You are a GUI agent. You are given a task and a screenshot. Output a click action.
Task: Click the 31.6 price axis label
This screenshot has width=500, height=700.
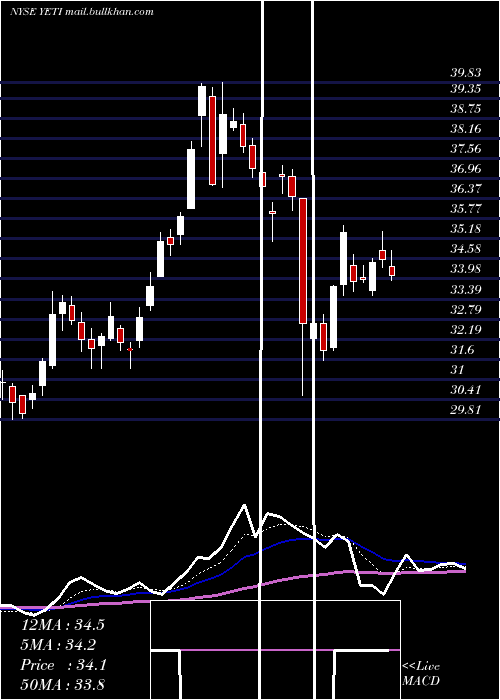pos(462,350)
